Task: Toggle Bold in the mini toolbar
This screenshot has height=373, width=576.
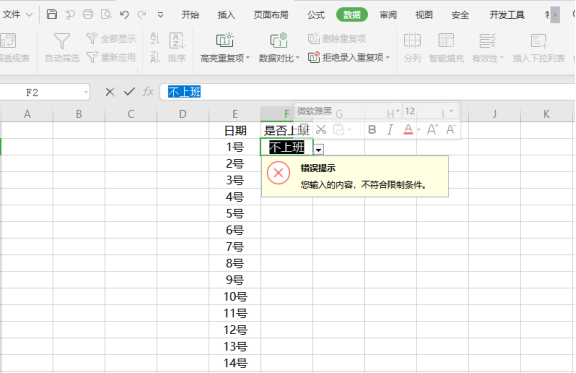Action: pos(372,129)
